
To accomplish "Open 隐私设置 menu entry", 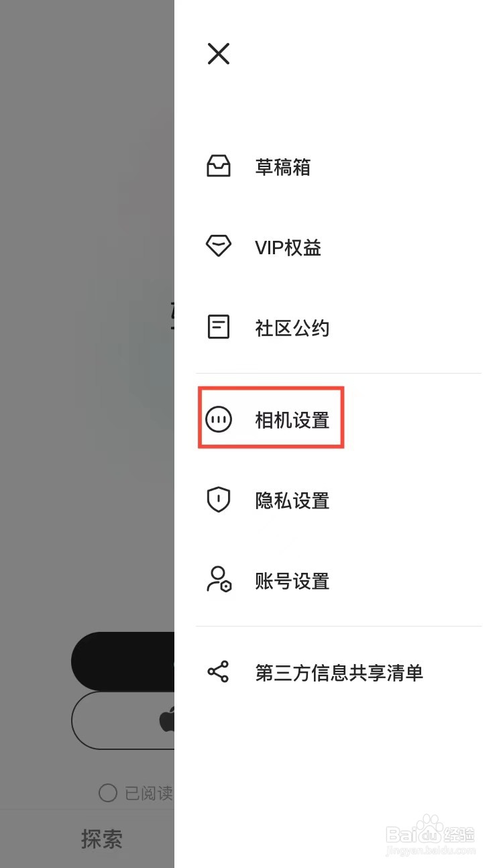I will (339, 500).
